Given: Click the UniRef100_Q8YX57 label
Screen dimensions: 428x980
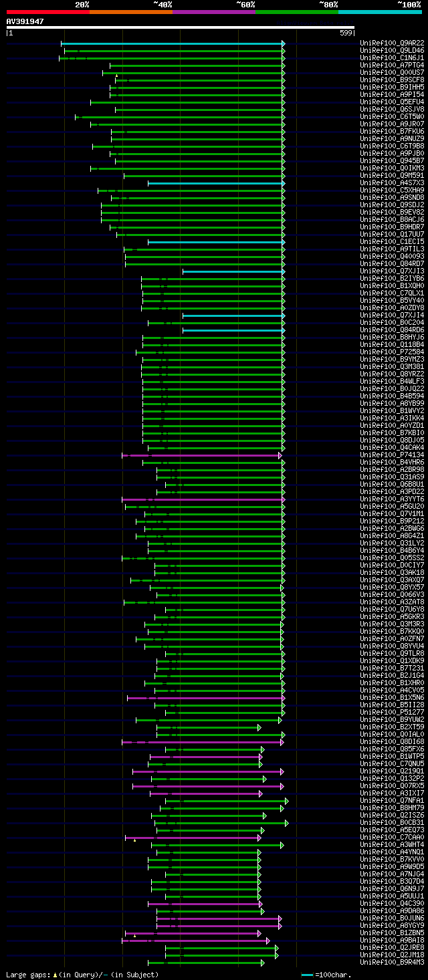Looking at the screenshot, I should (392, 587).
